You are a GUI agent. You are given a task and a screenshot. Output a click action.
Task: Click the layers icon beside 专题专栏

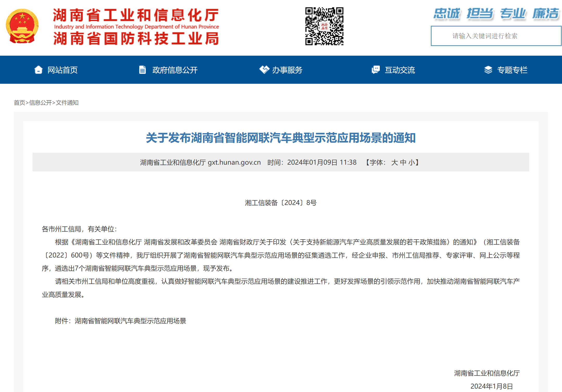[x=488, y=70]
